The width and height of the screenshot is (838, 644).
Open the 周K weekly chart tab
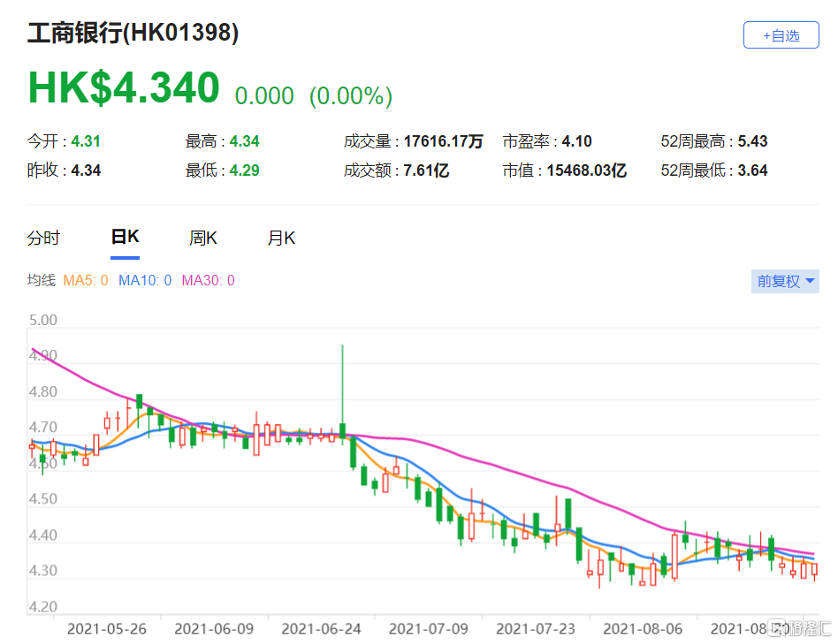click(x=203, y=238)
